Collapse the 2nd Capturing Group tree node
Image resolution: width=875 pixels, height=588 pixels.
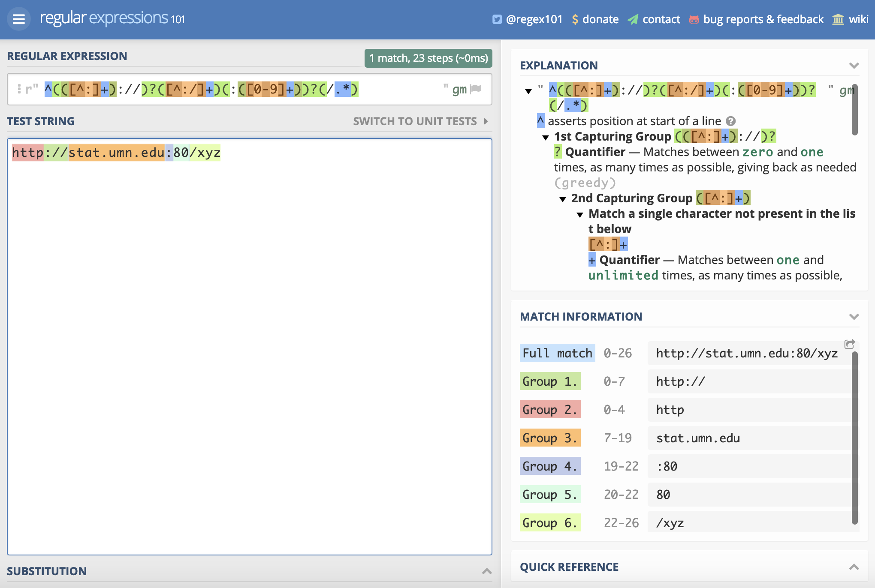point(563,199)
